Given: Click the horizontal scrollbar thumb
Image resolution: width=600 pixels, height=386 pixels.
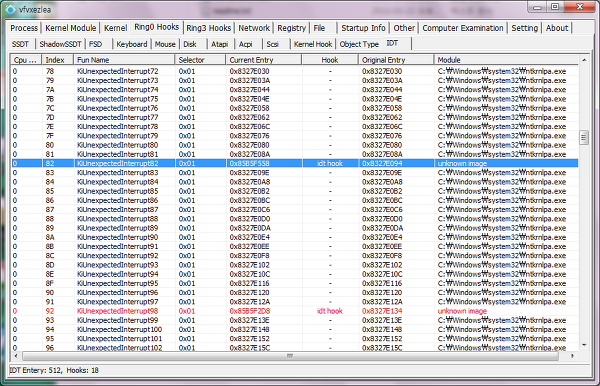Looking at the screenshot, I should click(290, 356).
